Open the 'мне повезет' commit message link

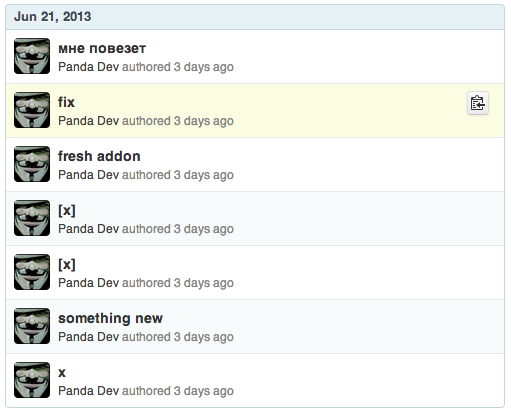pos(102,48)
